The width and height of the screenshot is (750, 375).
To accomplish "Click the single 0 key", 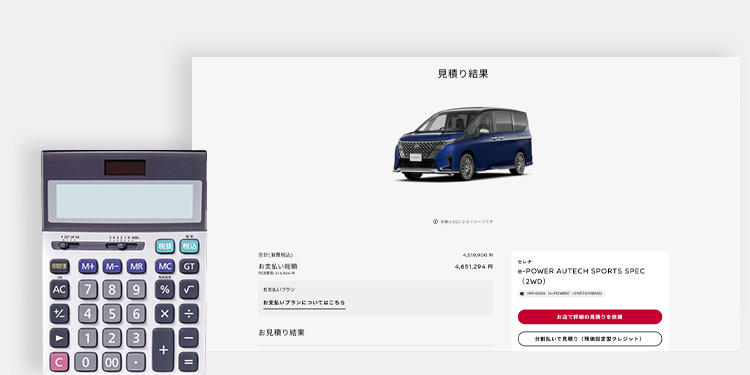I will [86, 362].
